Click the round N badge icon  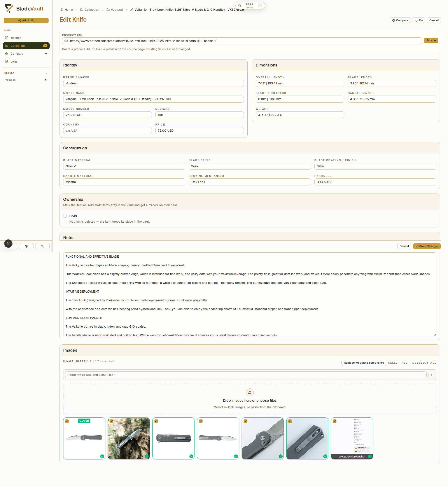tap(8, 244)
